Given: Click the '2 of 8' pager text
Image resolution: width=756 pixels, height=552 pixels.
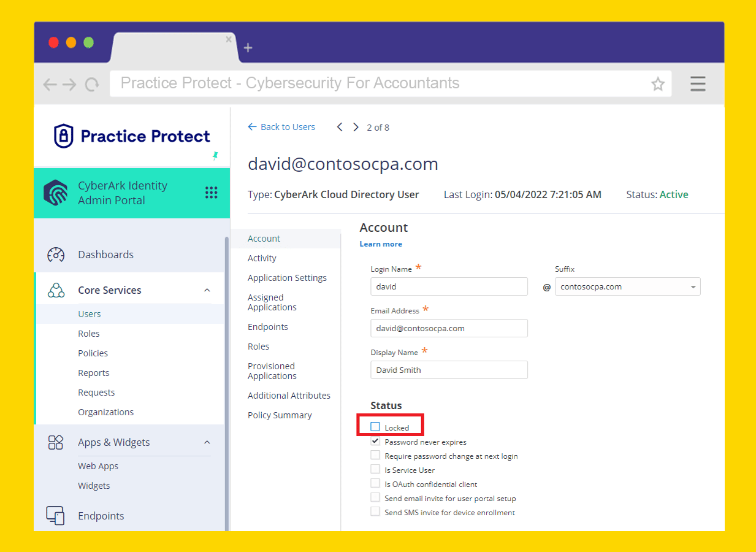Looking at the screenshot, I should point(378,128).
